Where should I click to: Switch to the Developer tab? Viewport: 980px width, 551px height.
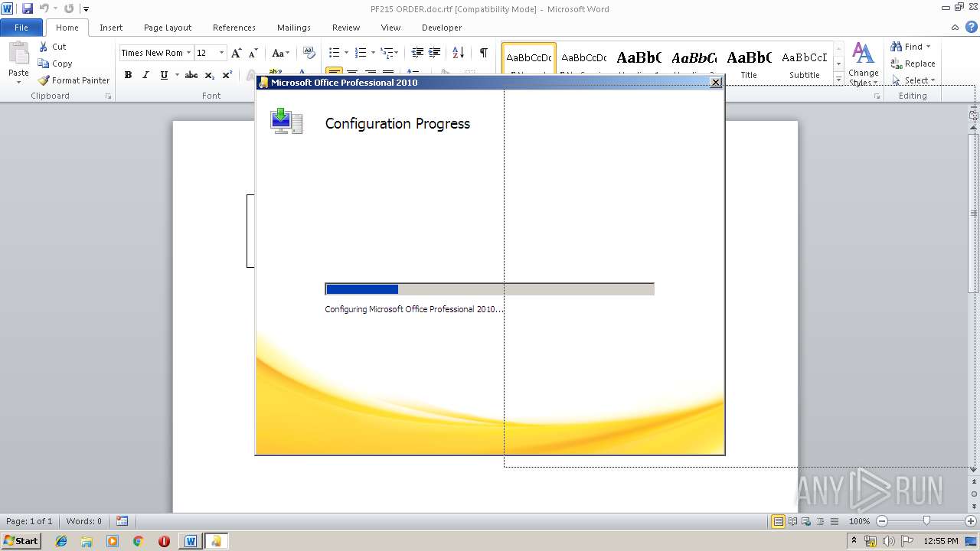pyautogui.click(x=442, y=28)
